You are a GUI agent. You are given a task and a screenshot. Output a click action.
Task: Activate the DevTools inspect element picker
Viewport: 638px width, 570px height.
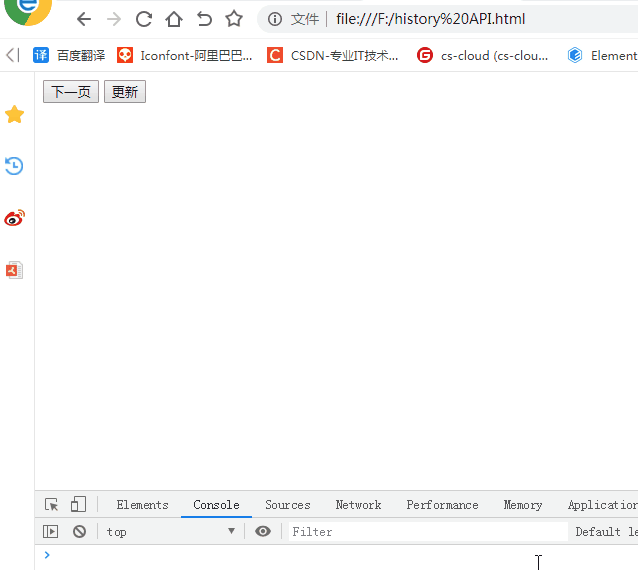click(51, 504)
